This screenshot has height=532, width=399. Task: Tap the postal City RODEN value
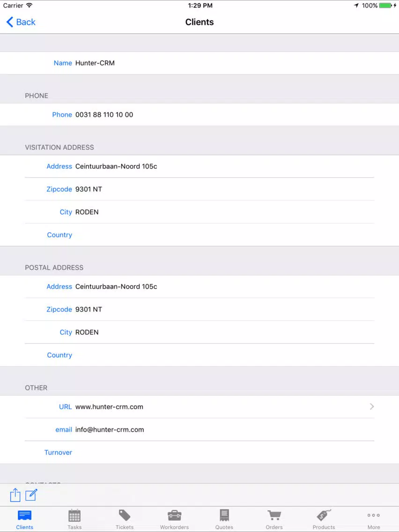tap(87, 332)
